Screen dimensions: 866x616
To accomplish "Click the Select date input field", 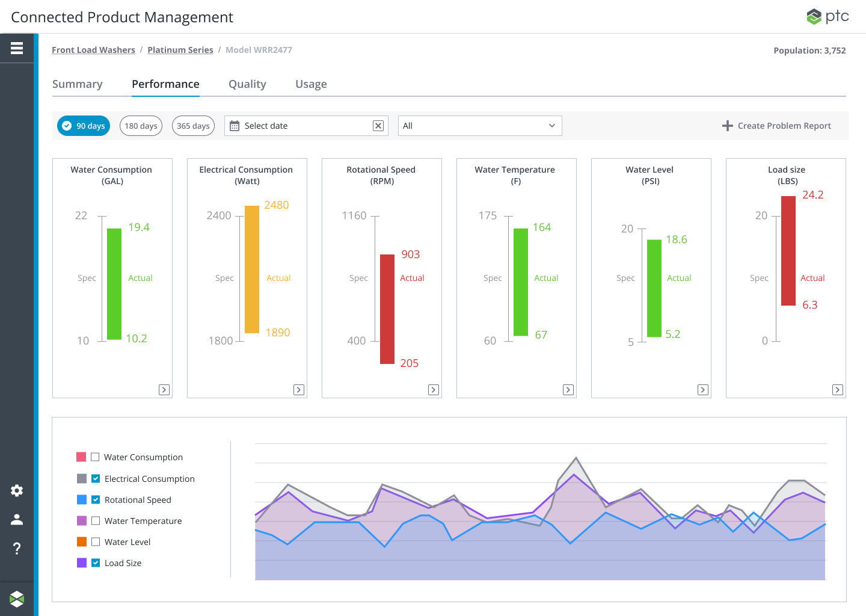I will coord(306,126).
